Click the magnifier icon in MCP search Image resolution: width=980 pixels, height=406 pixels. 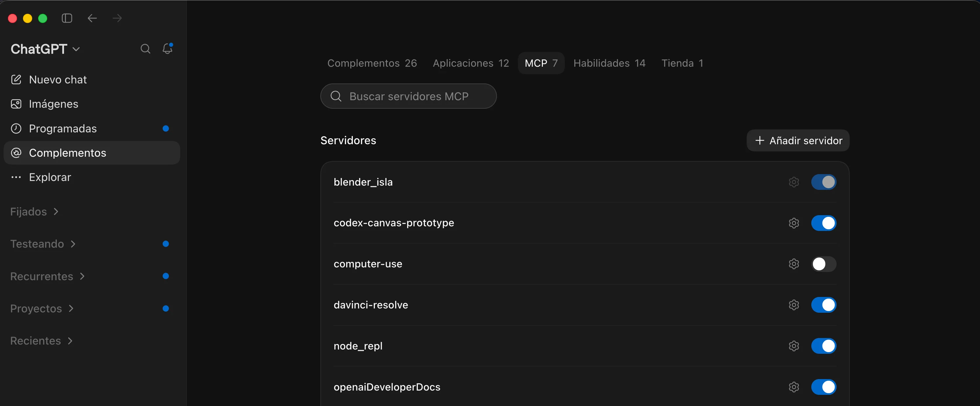click(336, 96)
